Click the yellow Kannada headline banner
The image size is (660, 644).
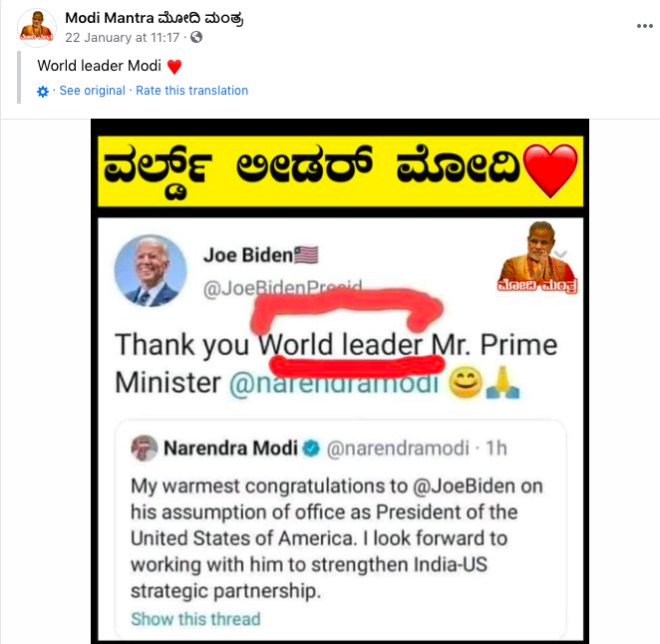(341, 171)
